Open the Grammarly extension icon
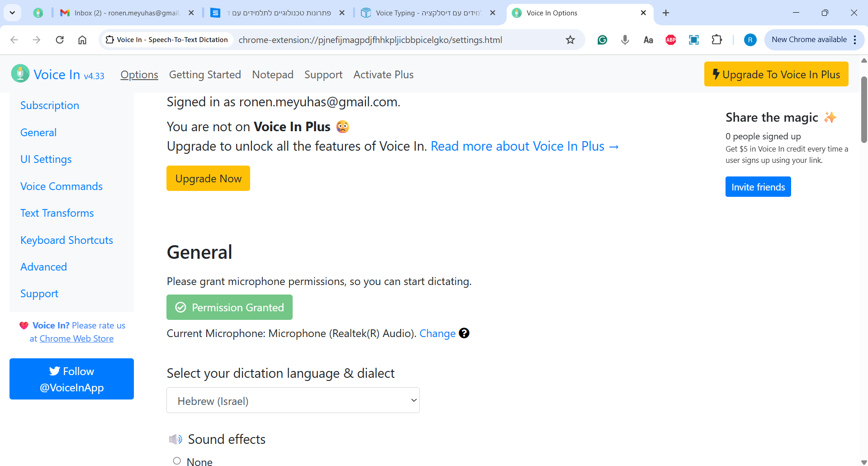This screenshot has width=868, height=466. pos(602,40)
